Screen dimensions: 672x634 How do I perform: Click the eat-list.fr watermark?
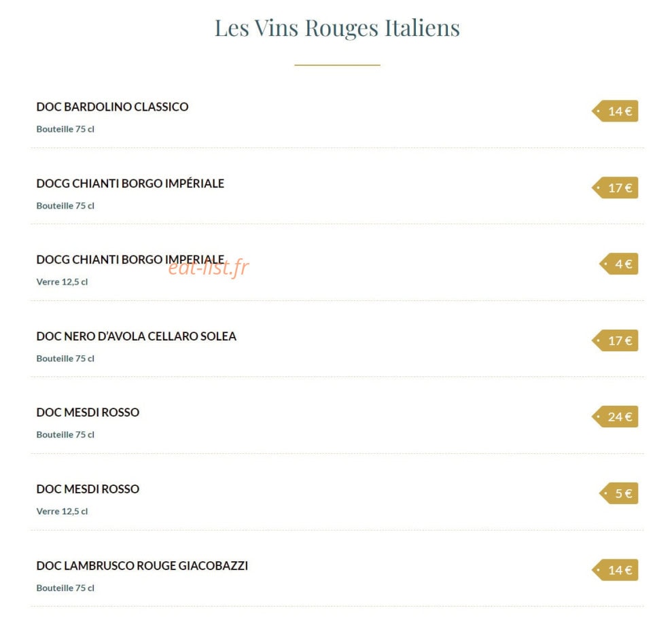click(209, 268)
